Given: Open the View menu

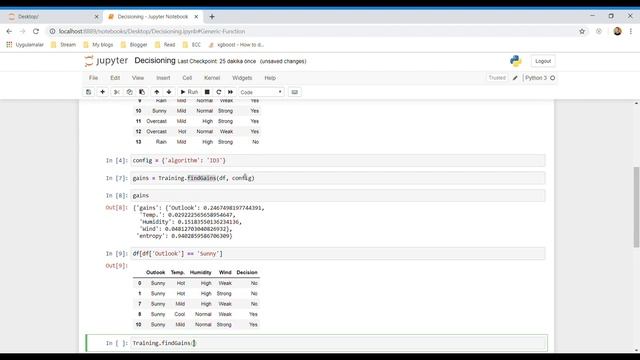Looking at the screenshot, I should [x=138, y=78].
